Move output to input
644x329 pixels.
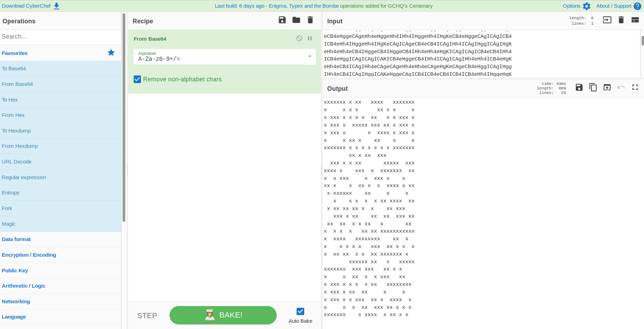pos(607,88)
